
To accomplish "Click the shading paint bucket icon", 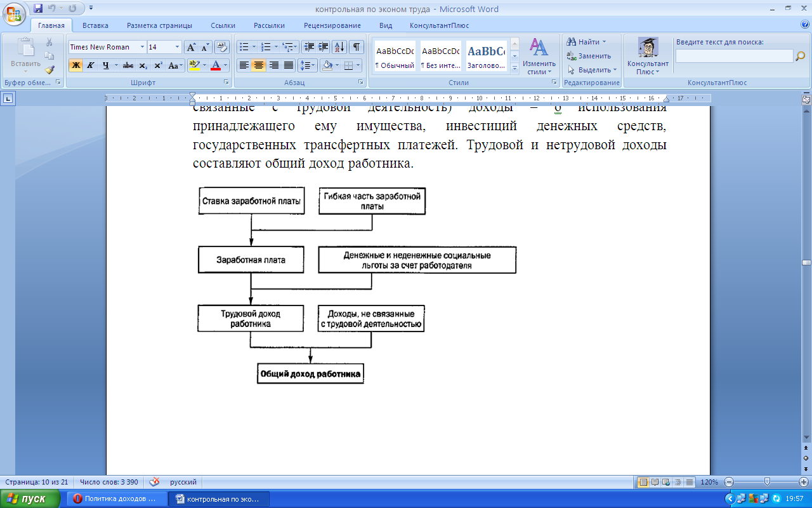I will pos(326,65).
